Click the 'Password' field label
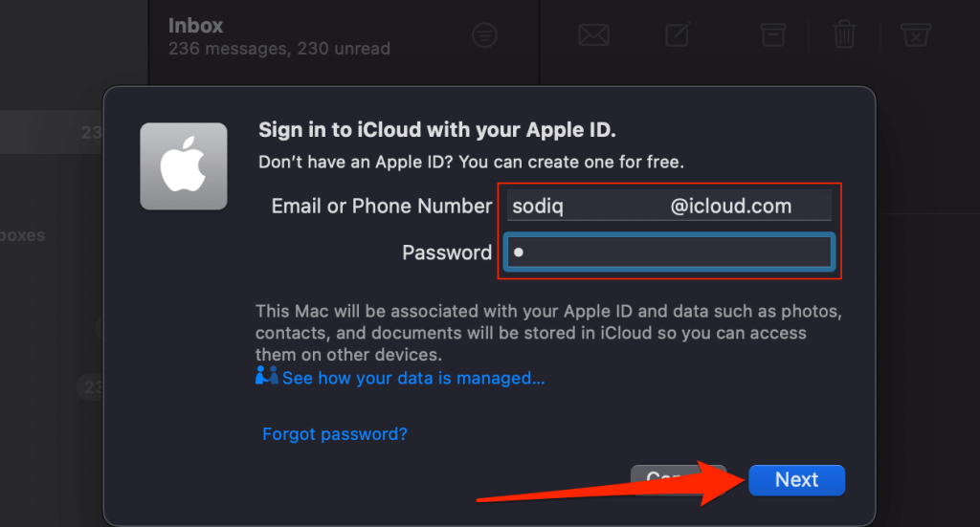The height and width of the screenshot is (527, 980). 446,253
